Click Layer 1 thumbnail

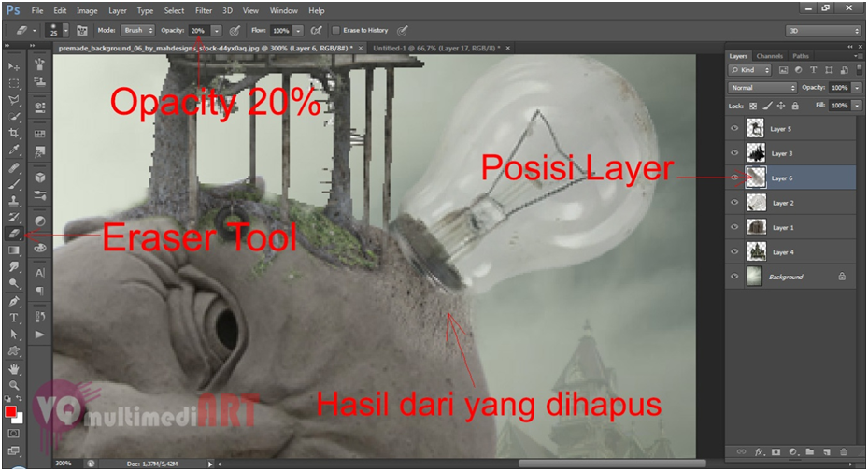[x=756, y=227]
